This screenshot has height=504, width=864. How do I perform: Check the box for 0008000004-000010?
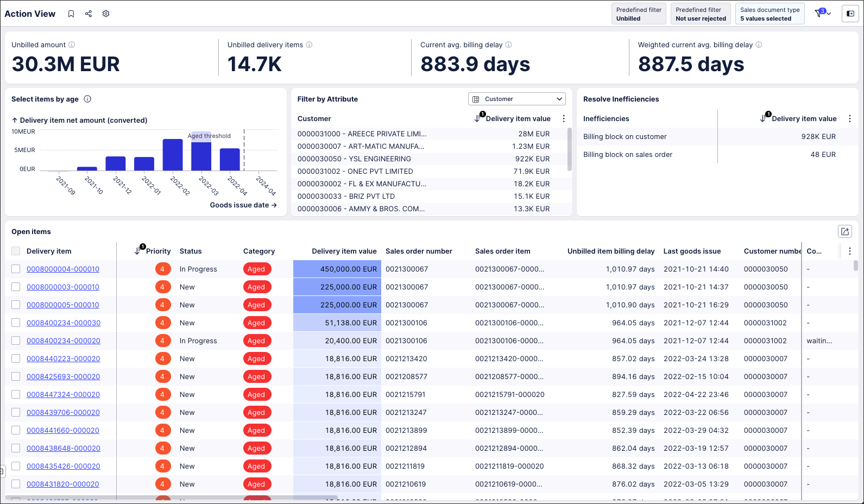(16, 269)
